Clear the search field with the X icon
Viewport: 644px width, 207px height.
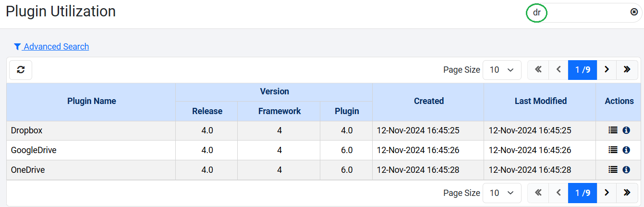point(634,13)
